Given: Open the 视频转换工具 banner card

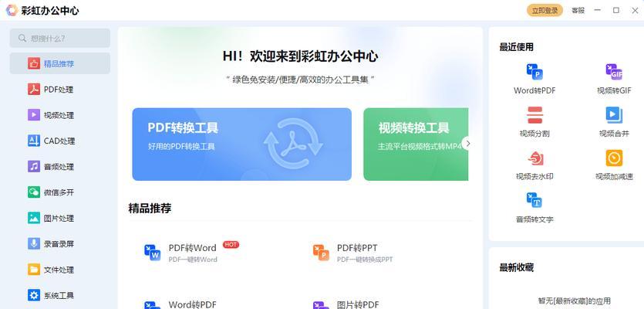Looking at the screenshot, I should (416, 144).
